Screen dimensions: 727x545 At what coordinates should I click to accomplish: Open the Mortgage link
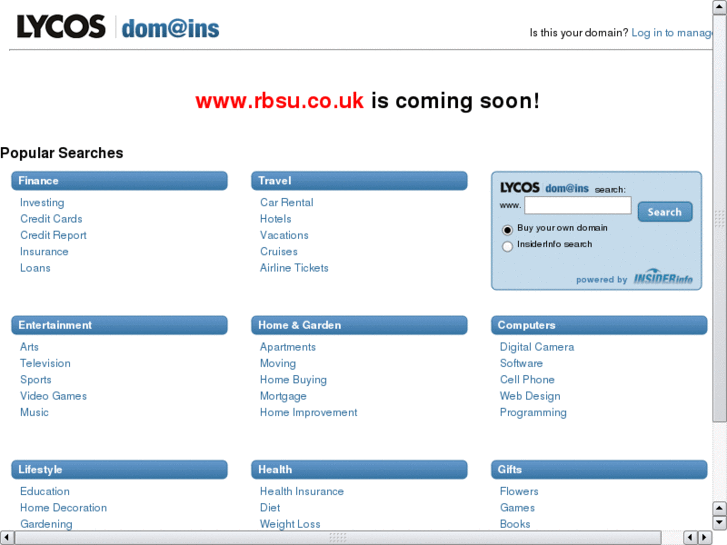point(283,397)
